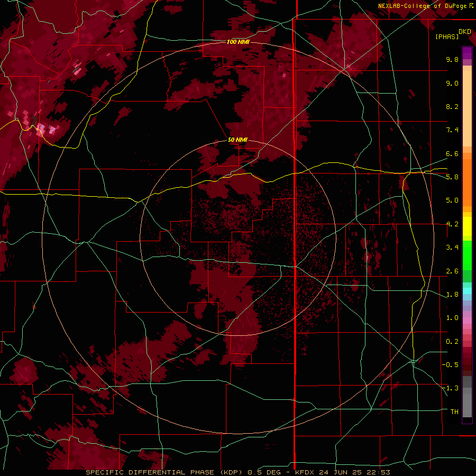Click the 5.0 legend value
The image size is (476, 476).
[452, 200]
